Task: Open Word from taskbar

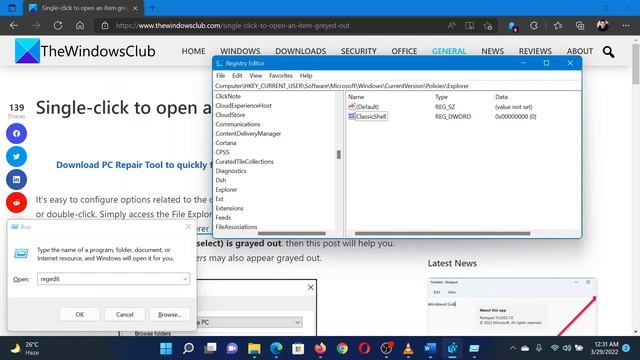Action: pyautogui.click(x=430, y=348)
